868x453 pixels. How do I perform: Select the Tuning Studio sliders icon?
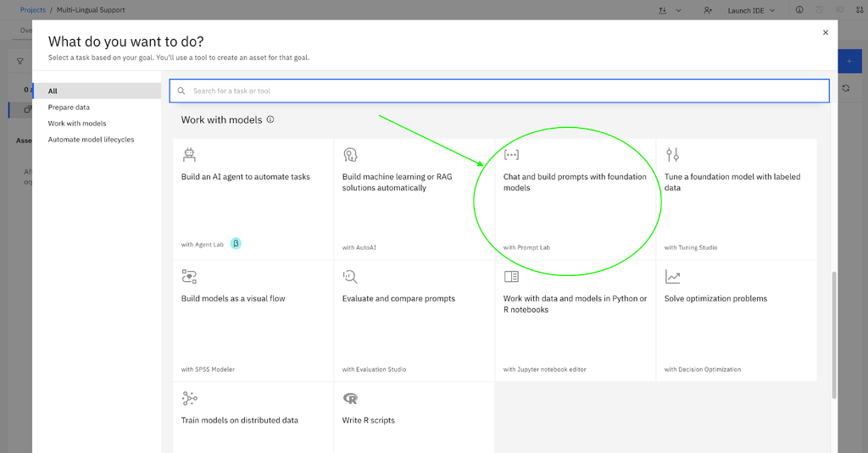pos(672,155)
